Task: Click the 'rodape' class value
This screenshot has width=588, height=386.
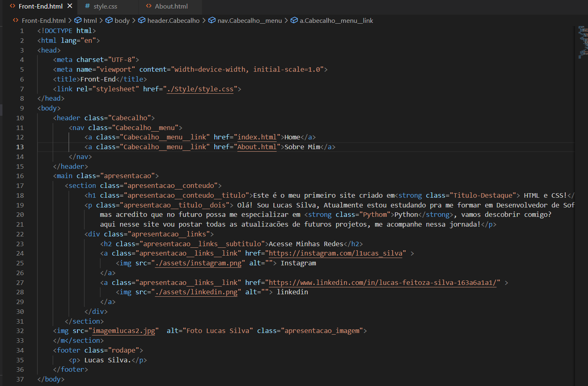Action: tap(124, 351)
